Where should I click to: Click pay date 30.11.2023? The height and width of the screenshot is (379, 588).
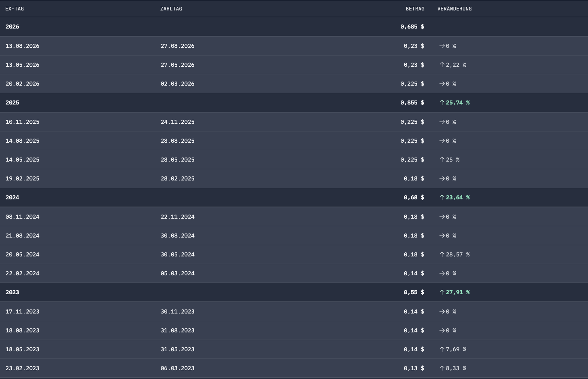[178, 311]
